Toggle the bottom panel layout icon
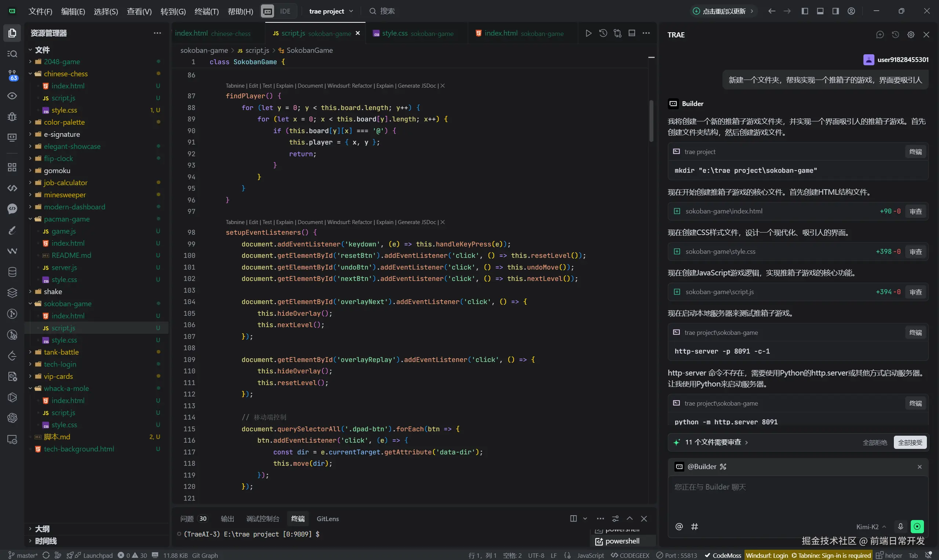The image size is (939, 560). (820, 11)
